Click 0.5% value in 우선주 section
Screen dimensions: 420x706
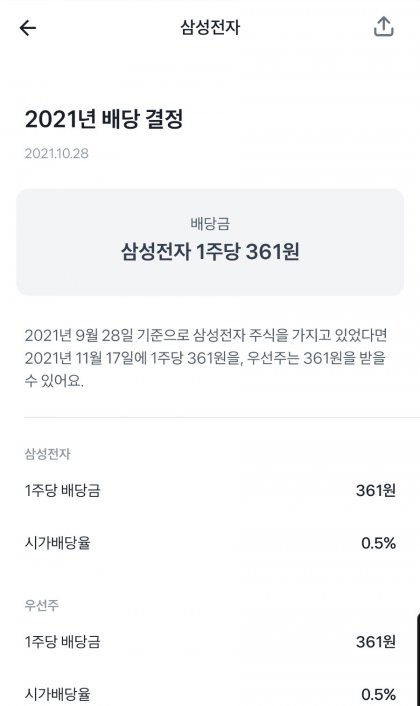(x=378, y=694)
